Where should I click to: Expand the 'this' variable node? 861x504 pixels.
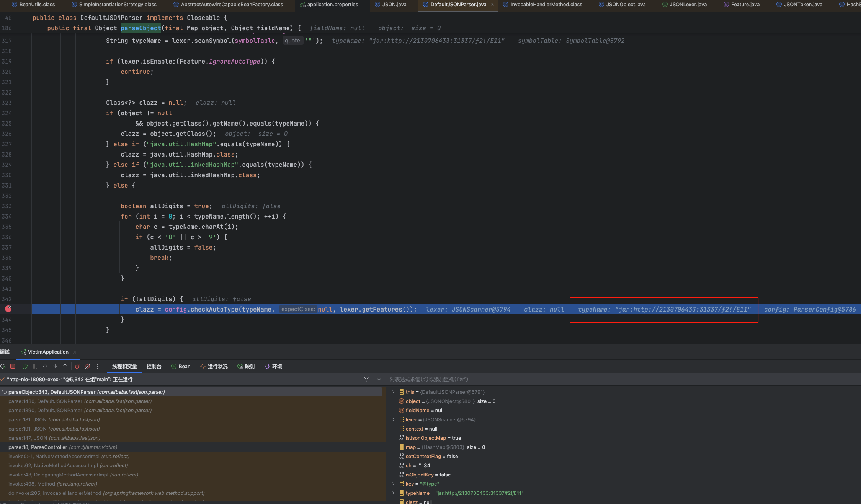tap(393, 392)
